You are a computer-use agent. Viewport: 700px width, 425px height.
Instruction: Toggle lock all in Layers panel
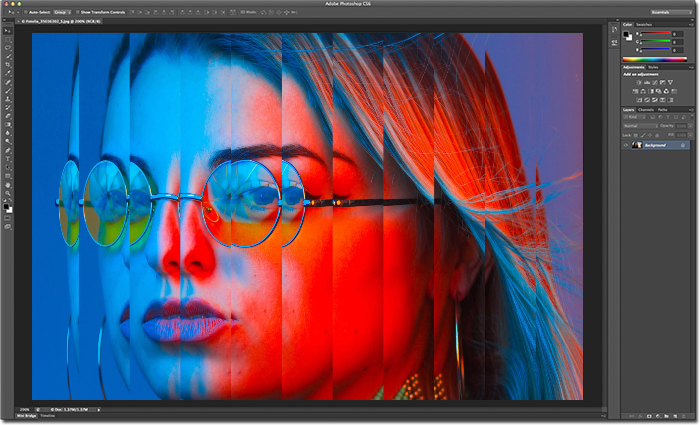657,135
